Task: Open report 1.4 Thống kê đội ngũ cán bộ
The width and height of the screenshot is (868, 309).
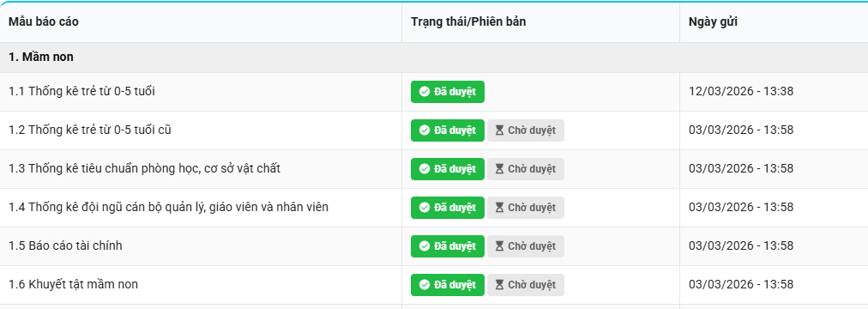Action: 168,207
